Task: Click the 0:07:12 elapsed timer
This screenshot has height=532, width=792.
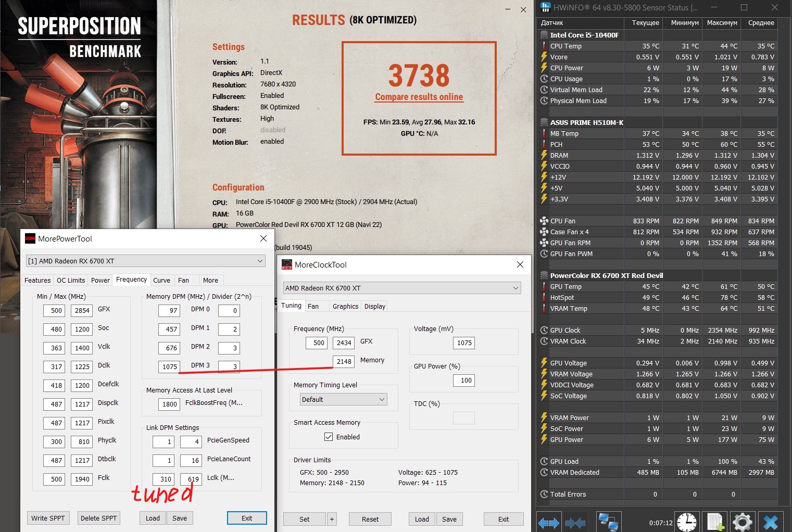Action: (661, 523)
